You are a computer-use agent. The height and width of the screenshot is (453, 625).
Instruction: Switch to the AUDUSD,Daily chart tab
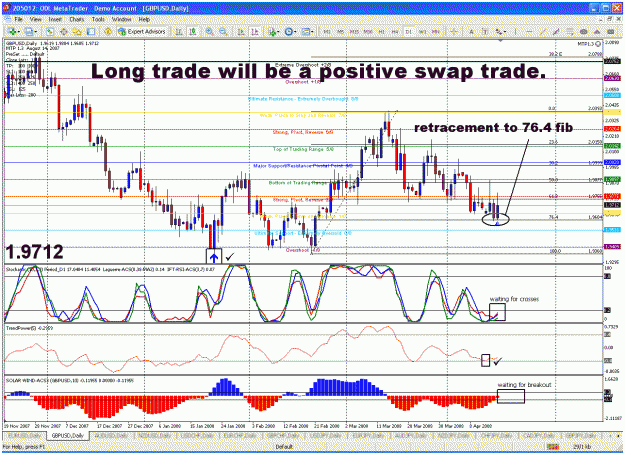(111, 436)
